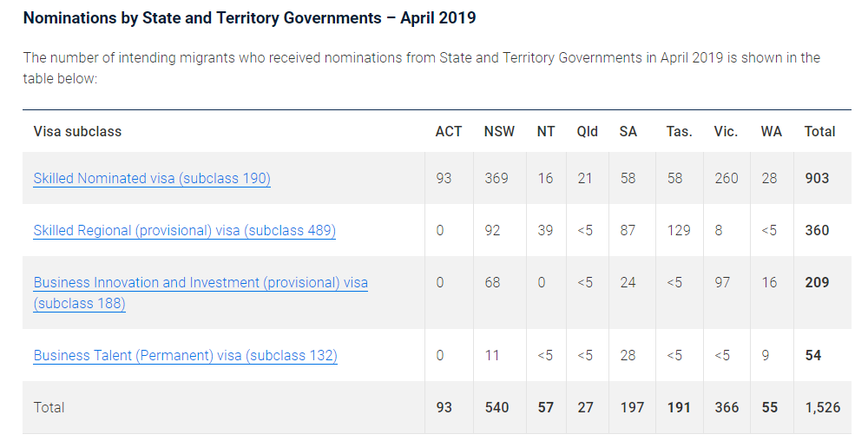This screenshot has width=868, height=441.
Task: Select the NSW total cell showing 540
Action: coord(496,407)
